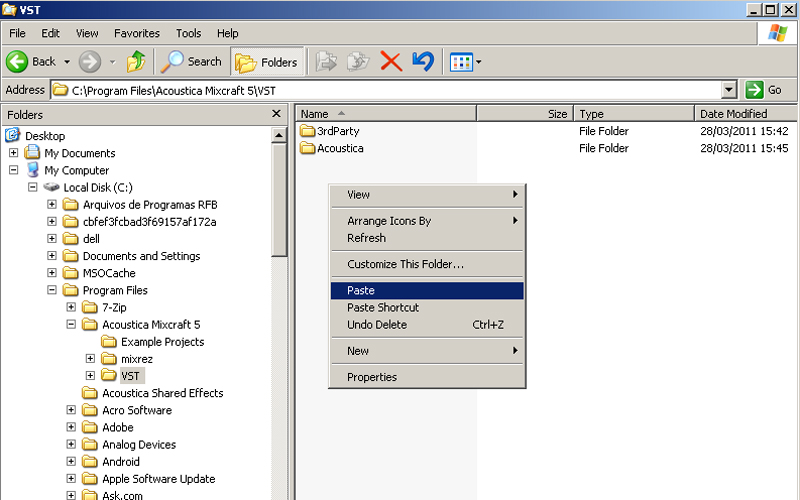Click the green Go button
Screen dimensions: 800x500
coord(764,90)
